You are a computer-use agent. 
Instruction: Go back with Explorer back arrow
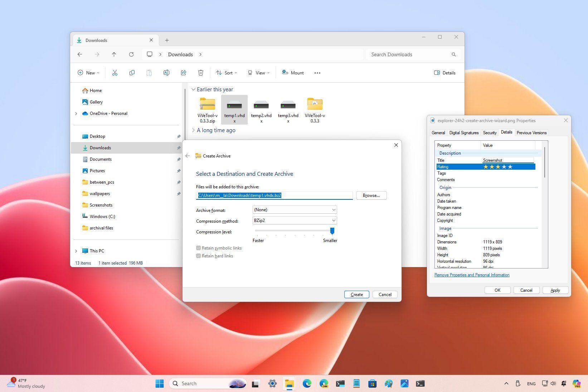[80, 54]
